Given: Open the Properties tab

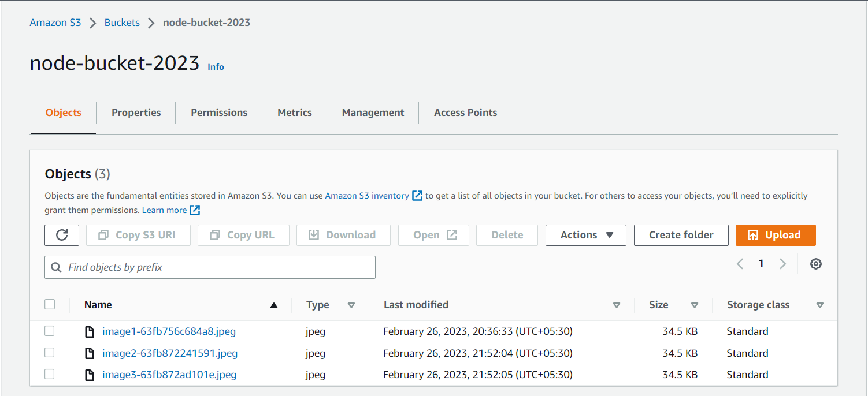Looking at the screenshot, I should [136, 113].
